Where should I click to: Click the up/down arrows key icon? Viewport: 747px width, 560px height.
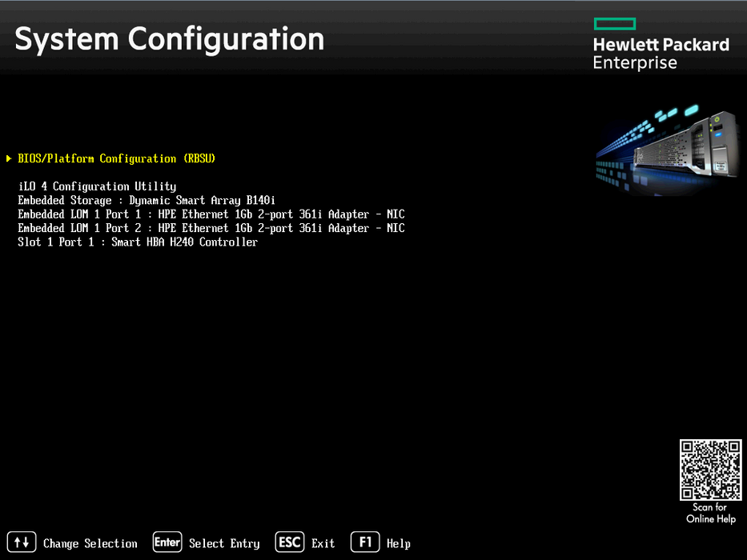pos(22,542)
